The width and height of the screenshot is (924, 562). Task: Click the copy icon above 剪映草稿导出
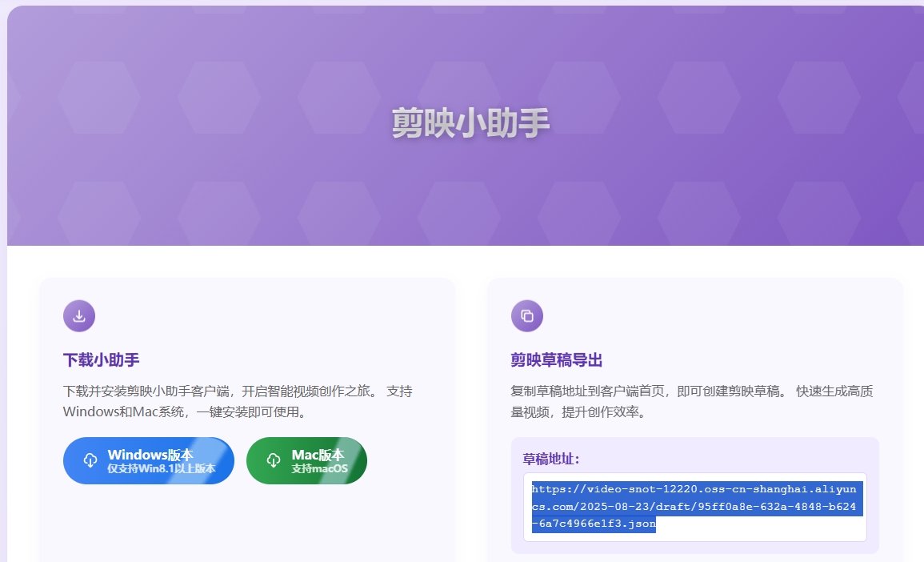[527, 316]
